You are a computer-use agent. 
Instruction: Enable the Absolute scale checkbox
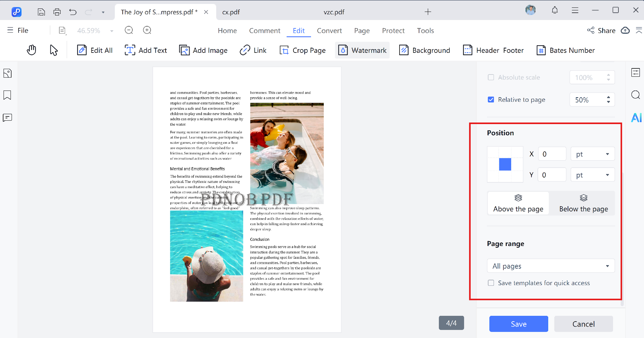491,77
